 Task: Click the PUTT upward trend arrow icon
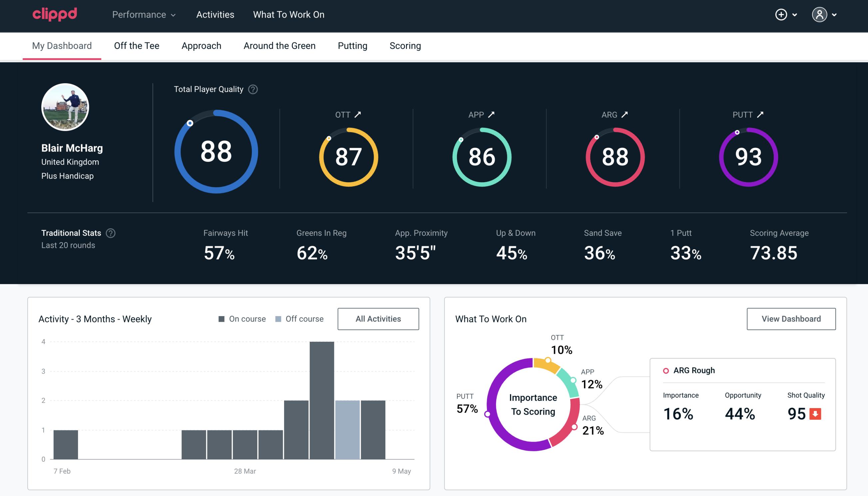[760, 115]
